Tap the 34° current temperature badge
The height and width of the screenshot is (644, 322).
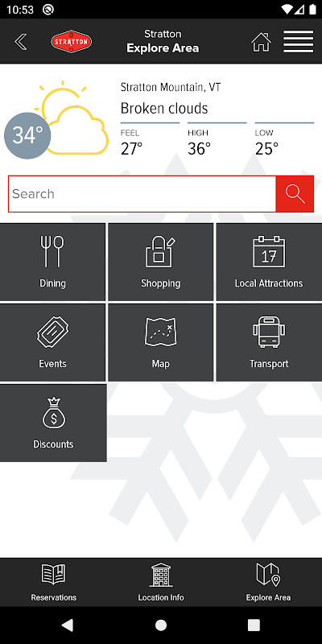tap(27, 135)
